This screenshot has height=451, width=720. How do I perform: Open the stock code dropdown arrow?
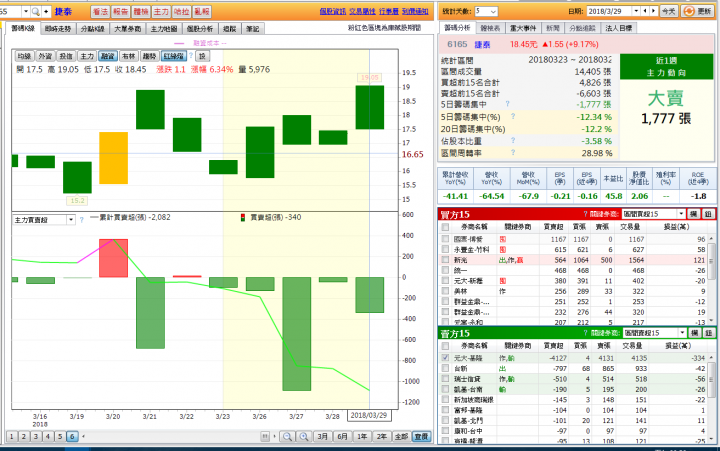(x=26, y=11)
